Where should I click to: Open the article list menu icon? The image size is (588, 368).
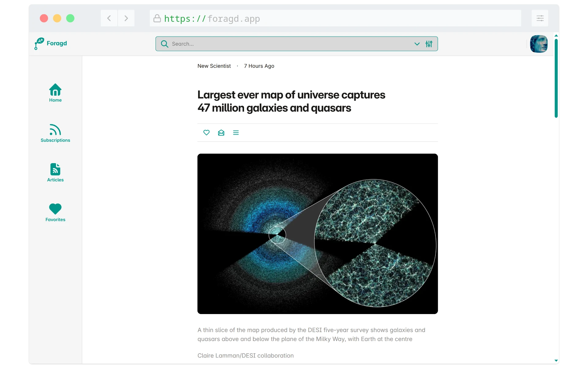point(236,132)
